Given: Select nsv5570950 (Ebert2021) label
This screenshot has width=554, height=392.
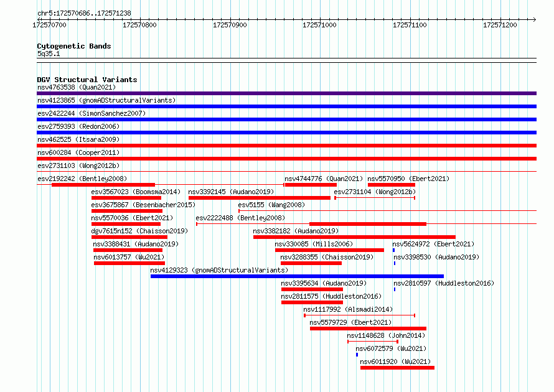Looking at the screenshot, I should point(408,179).
